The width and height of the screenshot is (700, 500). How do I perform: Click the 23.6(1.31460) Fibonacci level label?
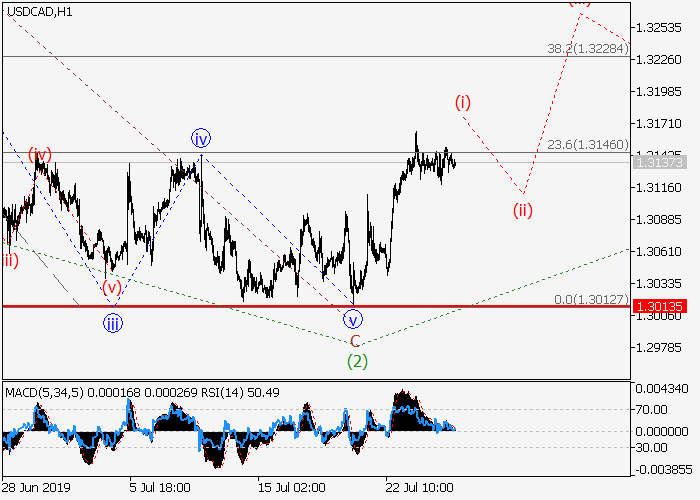[x=586, y=145]
